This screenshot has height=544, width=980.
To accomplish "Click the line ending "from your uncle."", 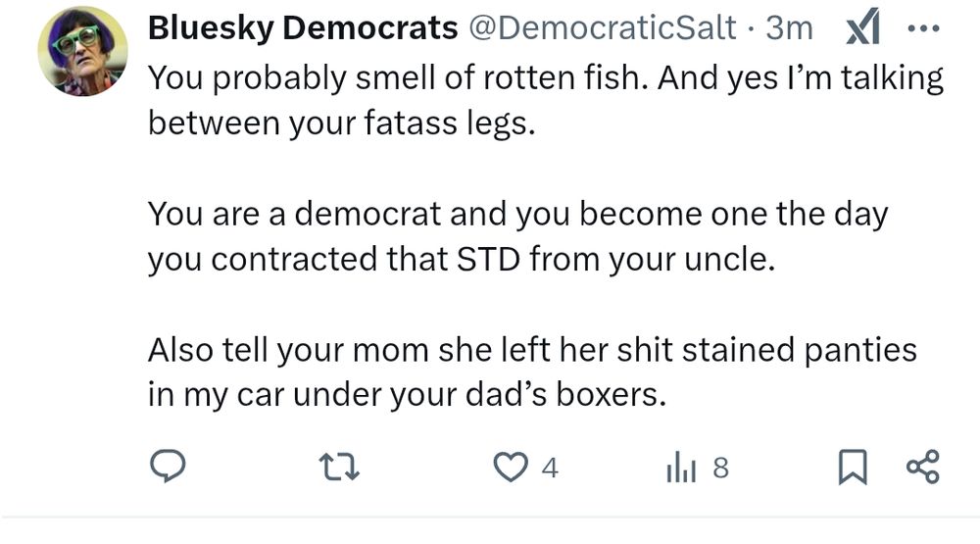I will click(x=454, y=258).
